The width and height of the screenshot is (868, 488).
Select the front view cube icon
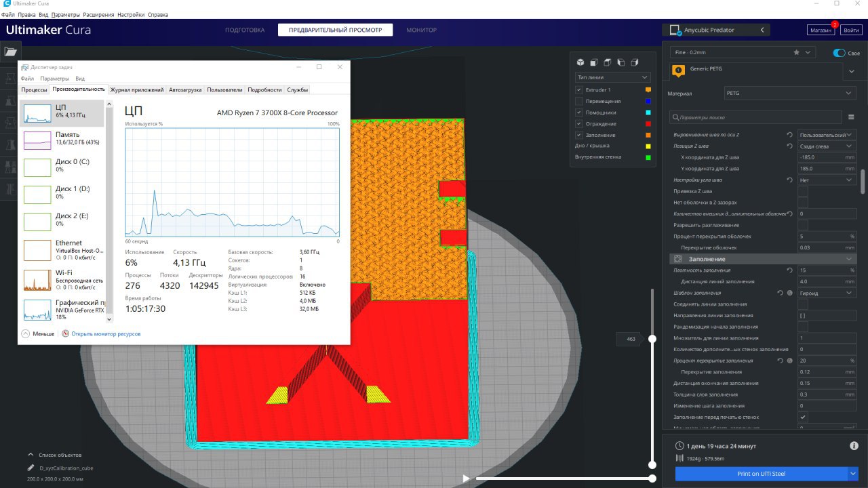click(594, 62)
